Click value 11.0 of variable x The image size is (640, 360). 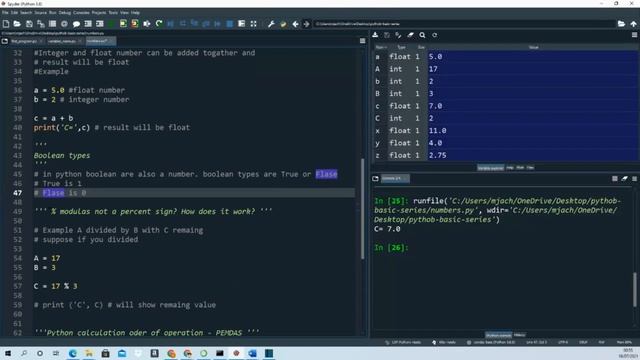tap(438, 131)
